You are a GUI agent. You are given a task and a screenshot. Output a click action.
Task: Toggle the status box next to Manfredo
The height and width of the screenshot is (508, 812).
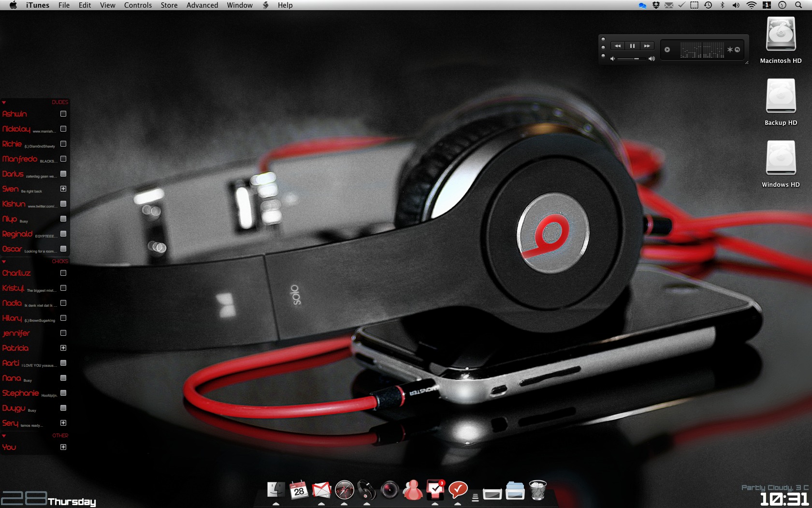pos(63,159)
